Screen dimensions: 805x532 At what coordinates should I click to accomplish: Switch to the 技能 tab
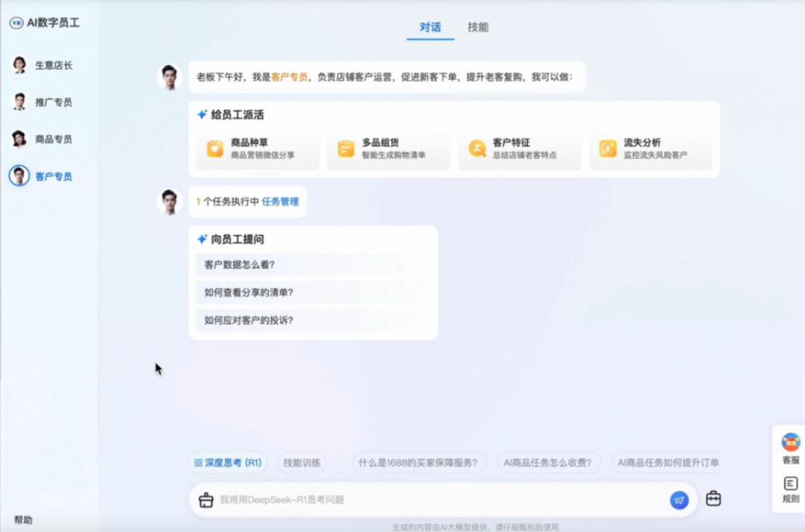(478, 28)
